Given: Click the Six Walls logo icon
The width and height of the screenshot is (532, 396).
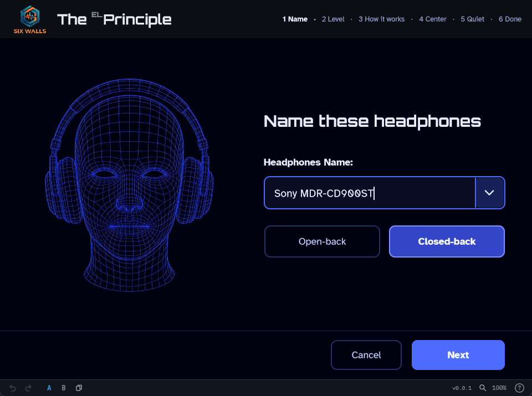Looking at the screenshot, I should point(30,19).
